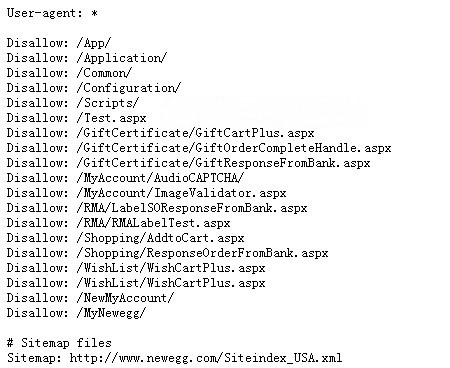Click the /Test.aspx entry
The height and width of the screenshot is (368, 450).
pyautogui.click(x=111, y=118)
